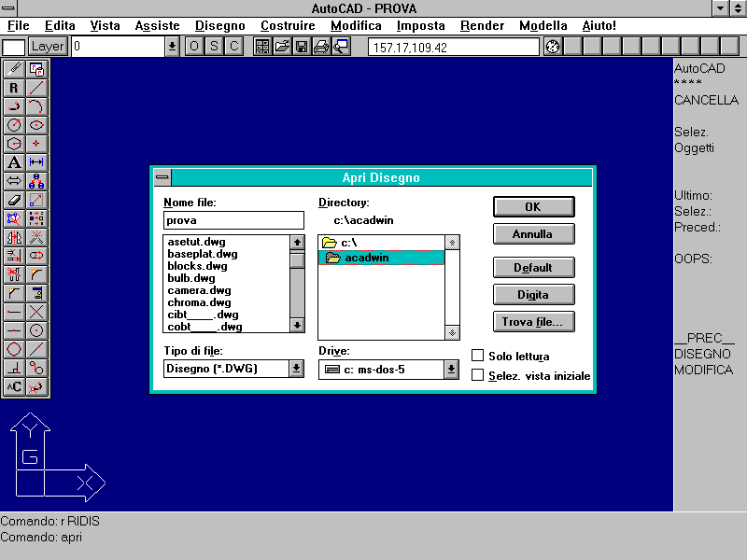The image size is (747, 560).
Task: Click the Toolbox grid toolbar icon
Action: (x=262, y=46)
